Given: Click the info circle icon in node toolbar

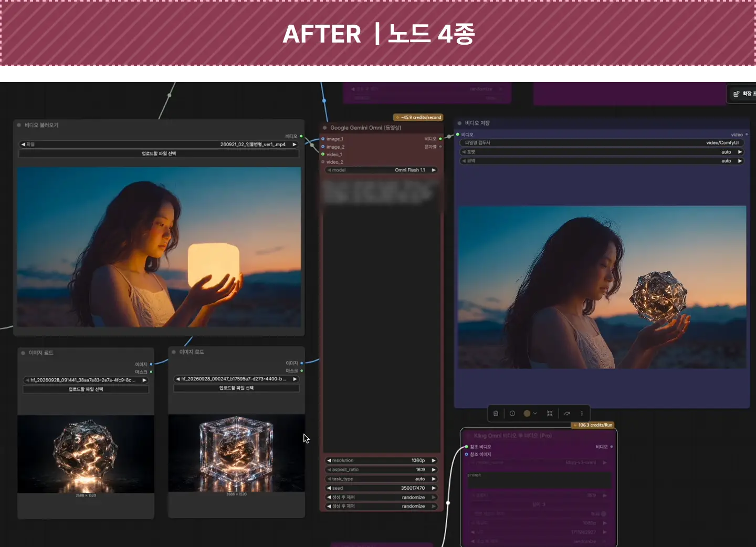Looking at the screenshot, I should pos(512,414).
